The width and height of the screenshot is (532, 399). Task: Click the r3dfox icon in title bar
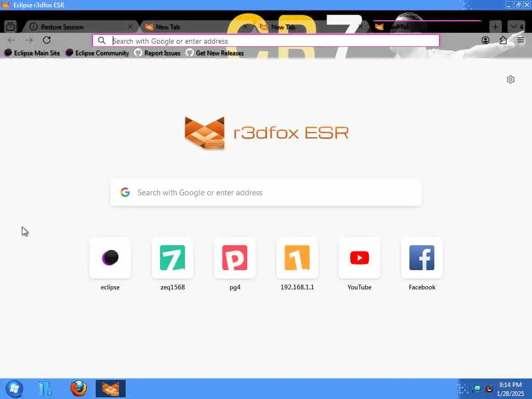tap(5, 5)
